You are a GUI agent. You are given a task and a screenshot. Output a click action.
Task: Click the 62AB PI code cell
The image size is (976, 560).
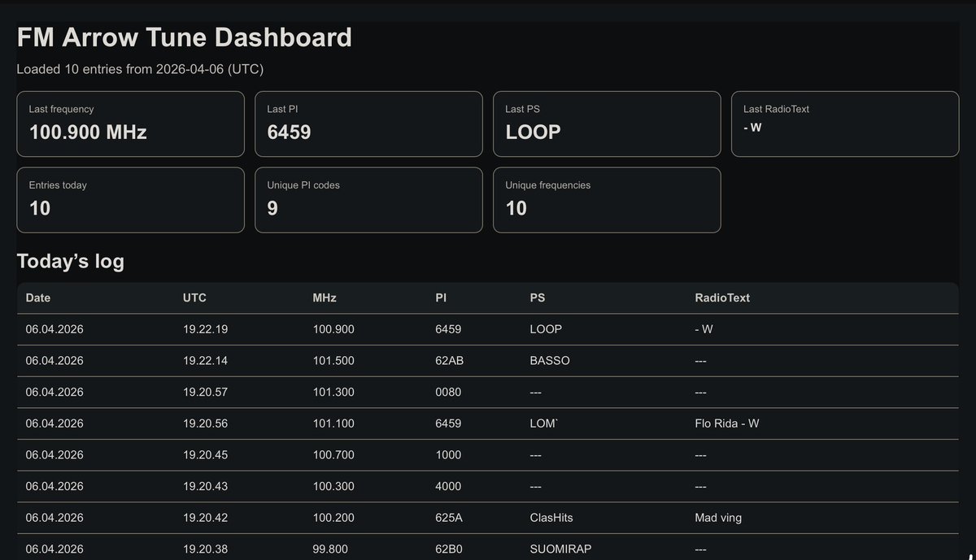pos(450,360)
